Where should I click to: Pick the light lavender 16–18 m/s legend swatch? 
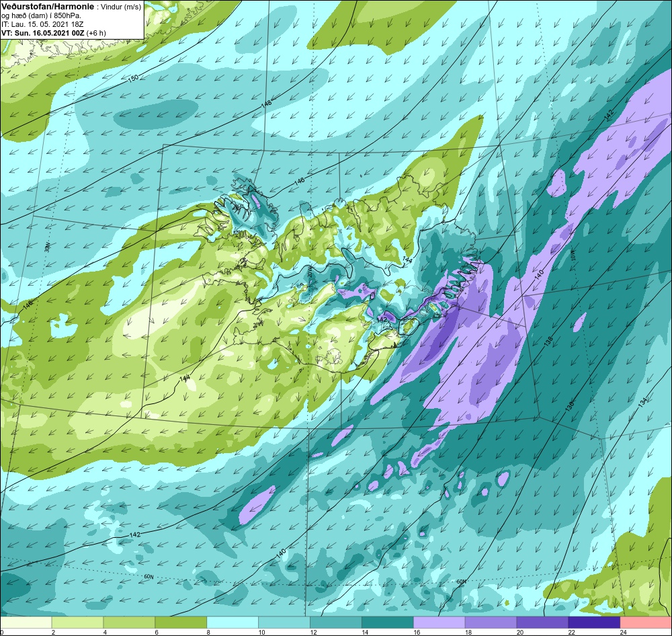coord(439,623)
